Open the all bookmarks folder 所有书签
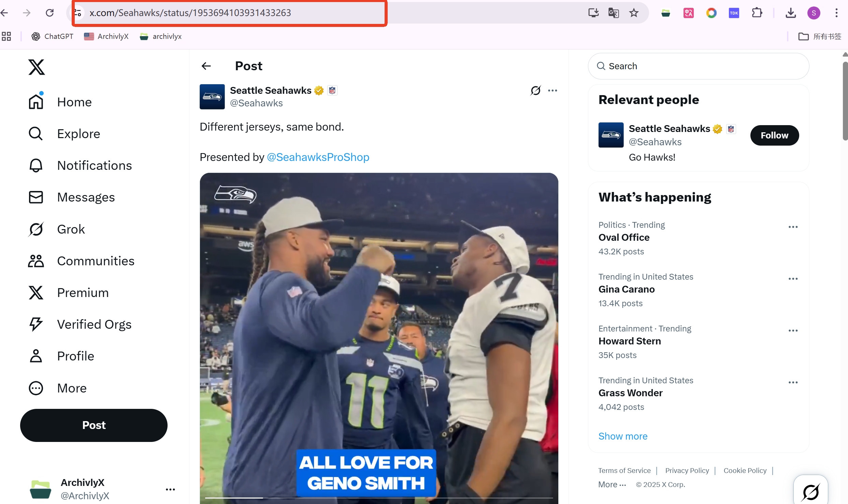 point(820,36)
